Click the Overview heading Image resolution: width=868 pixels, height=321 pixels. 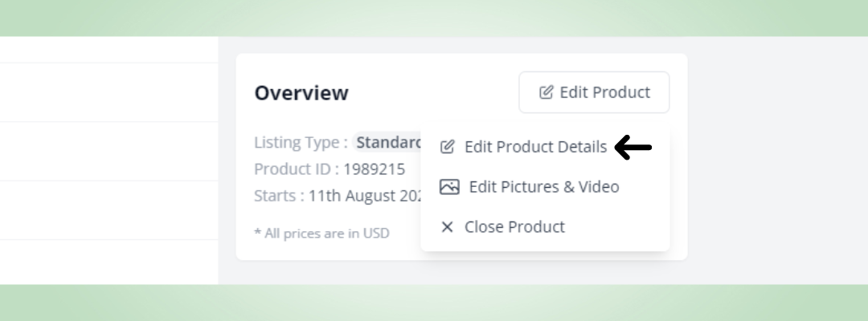click(x=301, y=93)
